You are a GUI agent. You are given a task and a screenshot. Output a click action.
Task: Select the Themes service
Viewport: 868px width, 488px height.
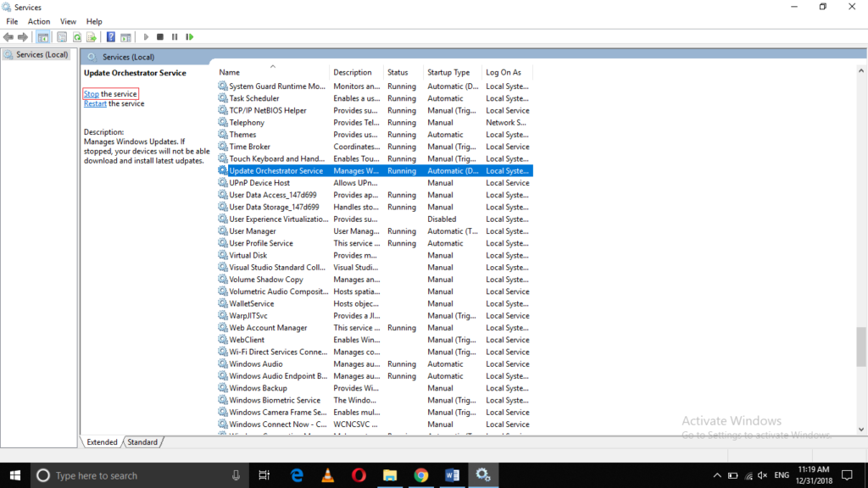coord(375,135)
